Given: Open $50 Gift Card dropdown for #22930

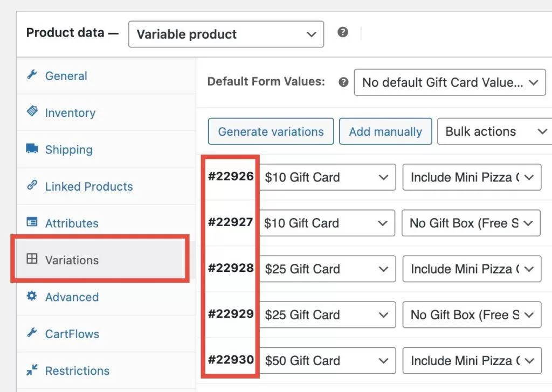Looking at the screenshot, I should [x=327, y=360].
